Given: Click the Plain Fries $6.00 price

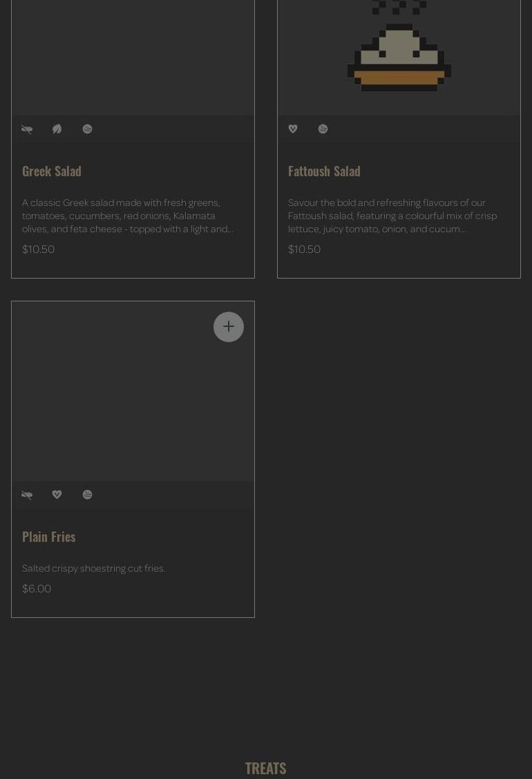Looking at the screenshot, I should click(x=37, y=588).
